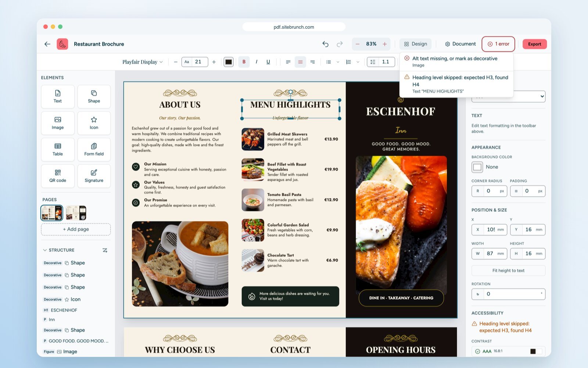Add a Signature element

(x=94, y=176)
